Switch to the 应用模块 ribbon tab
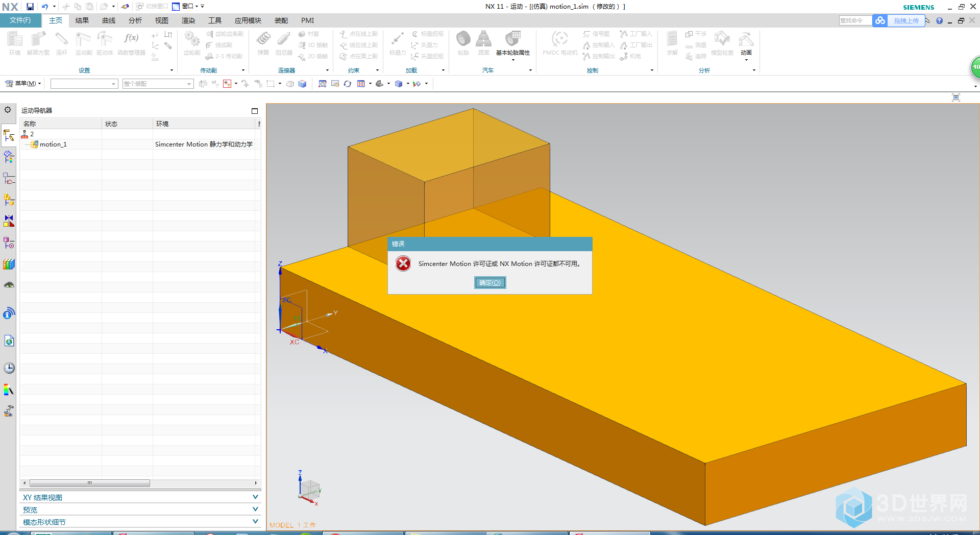The width and height of the screenshot is (980, 535). point(248,20)
